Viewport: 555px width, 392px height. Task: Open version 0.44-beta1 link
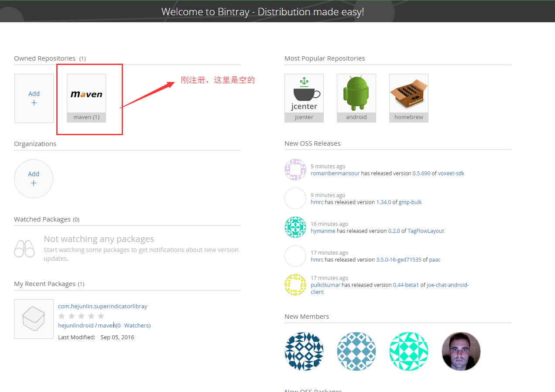point(406,285)
